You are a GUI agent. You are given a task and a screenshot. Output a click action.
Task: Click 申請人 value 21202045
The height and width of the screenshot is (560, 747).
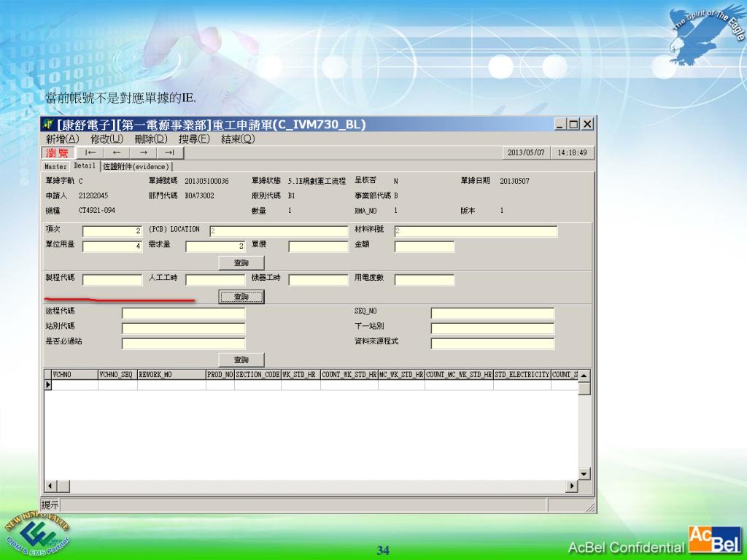click(93, 195)
